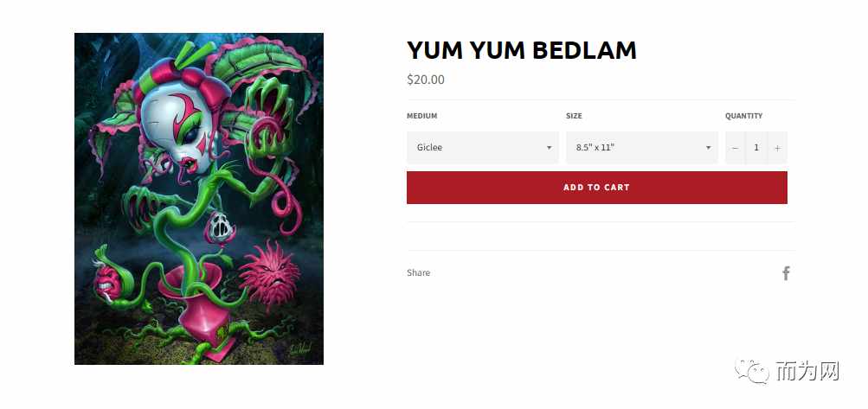Click the $20.00 price text
This screenshot has height=409, width=868.
[426, 80]
